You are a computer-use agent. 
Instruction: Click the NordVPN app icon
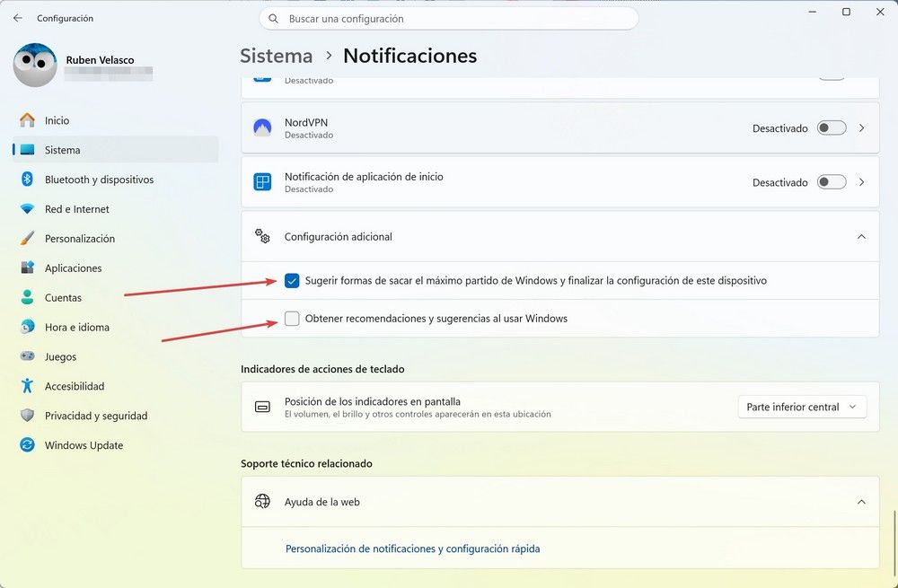pos(261,127)
